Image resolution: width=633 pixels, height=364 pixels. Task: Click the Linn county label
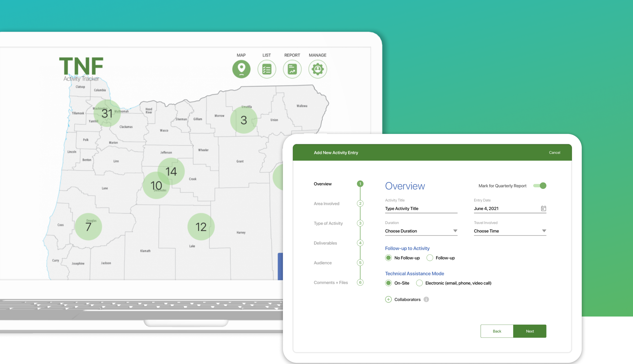[116, 161]
